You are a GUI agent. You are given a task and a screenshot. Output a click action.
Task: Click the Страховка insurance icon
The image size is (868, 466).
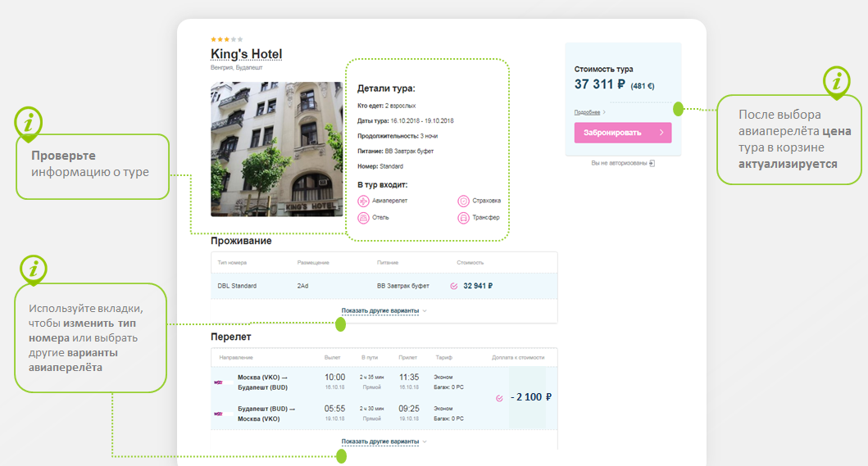click(x=463, y=201)
